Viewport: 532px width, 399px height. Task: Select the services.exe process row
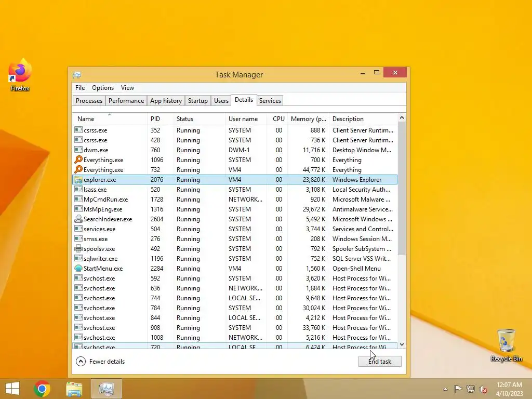[x=234, y=229]
